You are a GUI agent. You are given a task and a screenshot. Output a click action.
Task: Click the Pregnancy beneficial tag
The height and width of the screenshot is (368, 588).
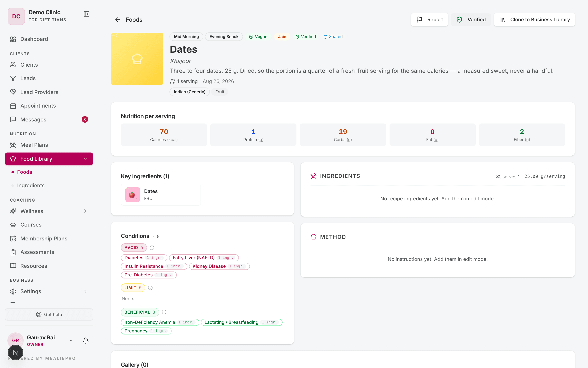pyautogui.click(x=146, y=331)
